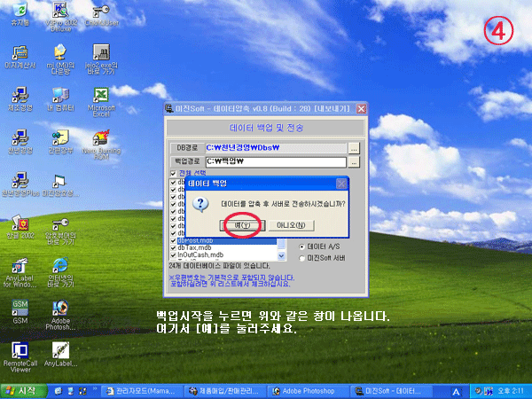Select the 한글 2002 desktop icon
Viewport: 532px width, 399px height.
pos(20,227)
